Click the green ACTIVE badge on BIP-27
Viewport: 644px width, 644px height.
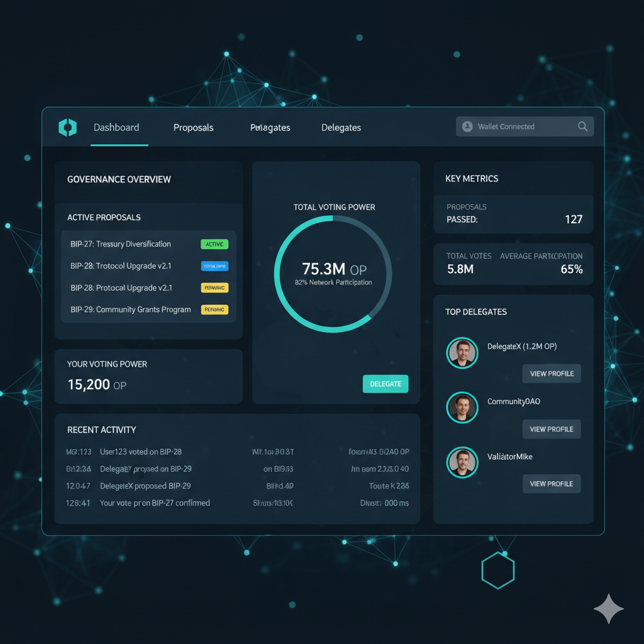214,244
